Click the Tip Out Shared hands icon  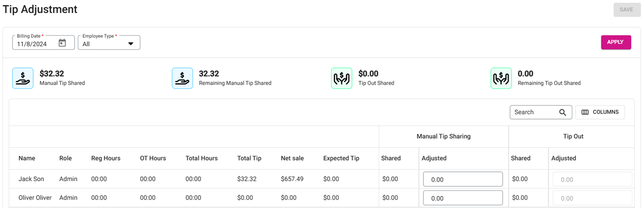click(342, 78)
